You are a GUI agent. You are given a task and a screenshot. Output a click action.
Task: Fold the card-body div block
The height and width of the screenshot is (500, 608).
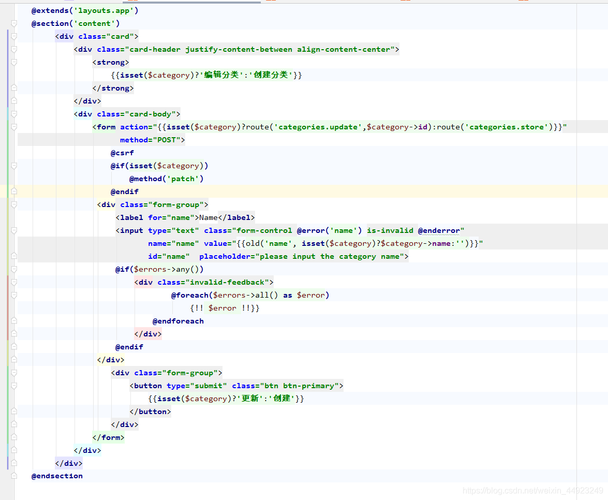tap(14, 114)
